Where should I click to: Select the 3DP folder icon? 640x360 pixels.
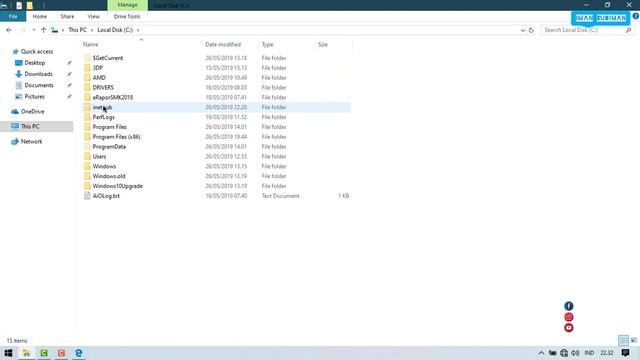(87, 68)
